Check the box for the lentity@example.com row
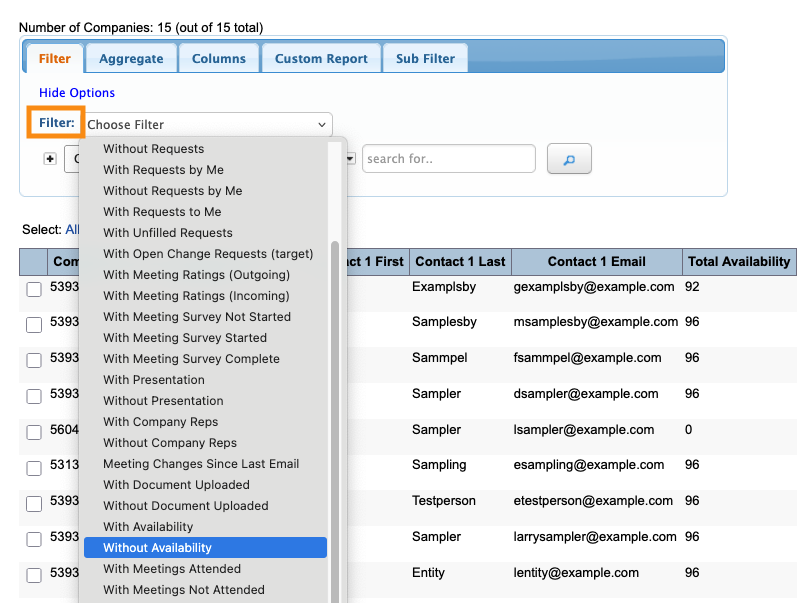 pyautogui.click(x=34, y=575)
